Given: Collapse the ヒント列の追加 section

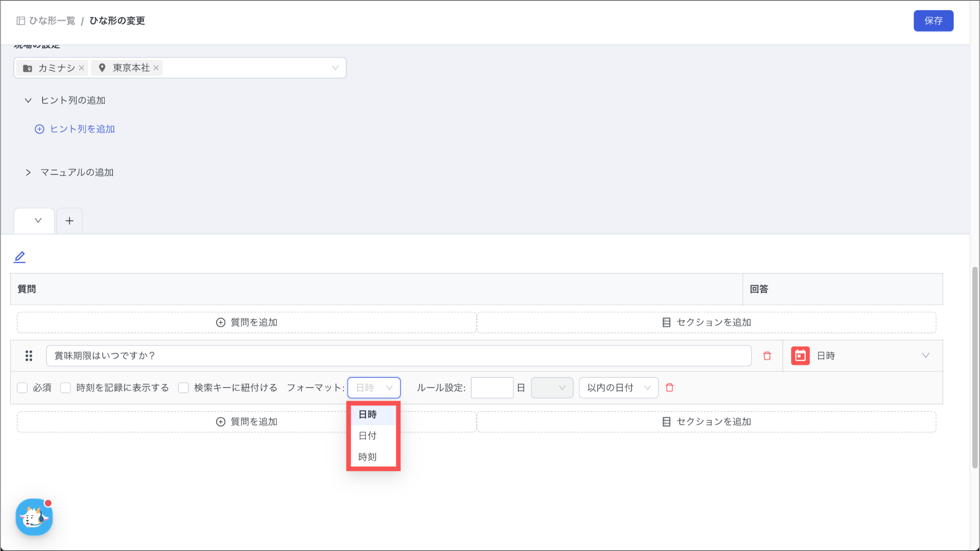Looking at the screenshot, I should point(28,101).
